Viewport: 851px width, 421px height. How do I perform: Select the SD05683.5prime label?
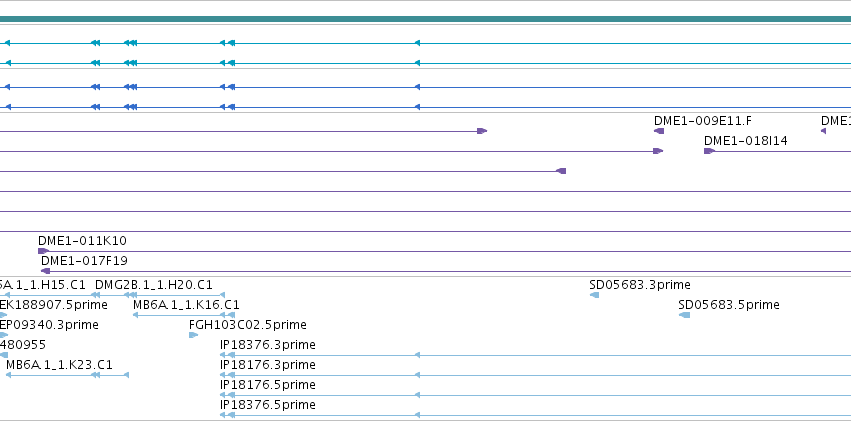point(729,305)
